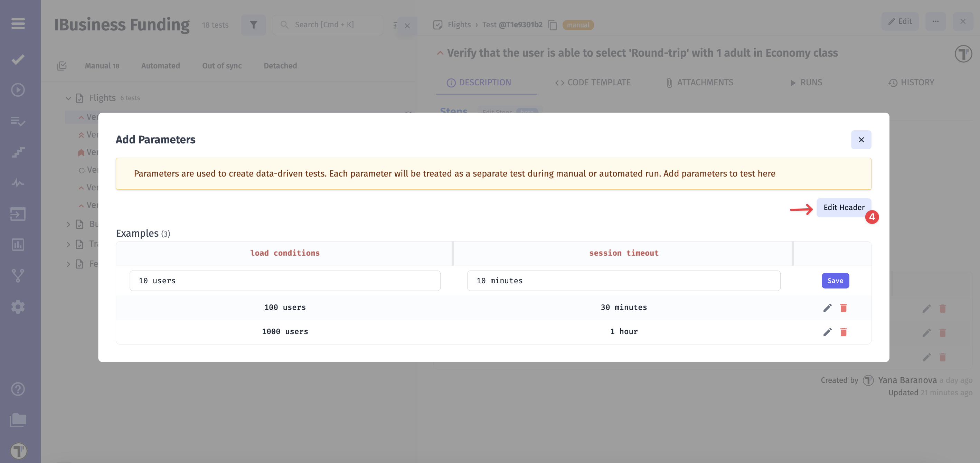The image size is (980, 463).
Task: Click pencil edit icon for 100 users row
Action: pyautogui.click(x=827, y=308)
